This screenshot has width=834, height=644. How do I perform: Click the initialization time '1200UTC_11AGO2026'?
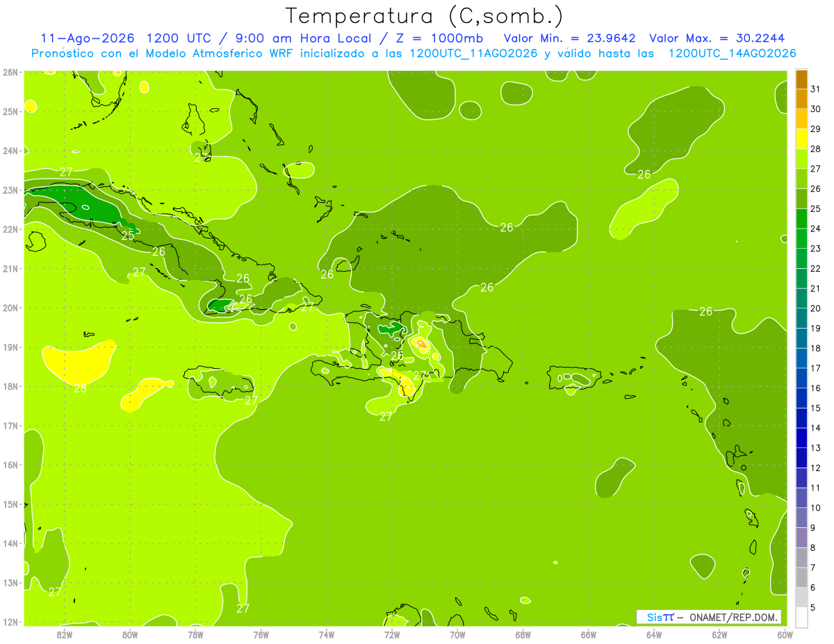coord(473,53)
